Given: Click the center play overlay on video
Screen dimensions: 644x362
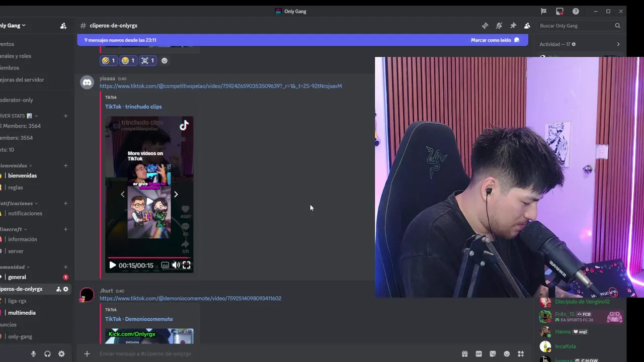Looking at the screenshot, I should (149, 202).
